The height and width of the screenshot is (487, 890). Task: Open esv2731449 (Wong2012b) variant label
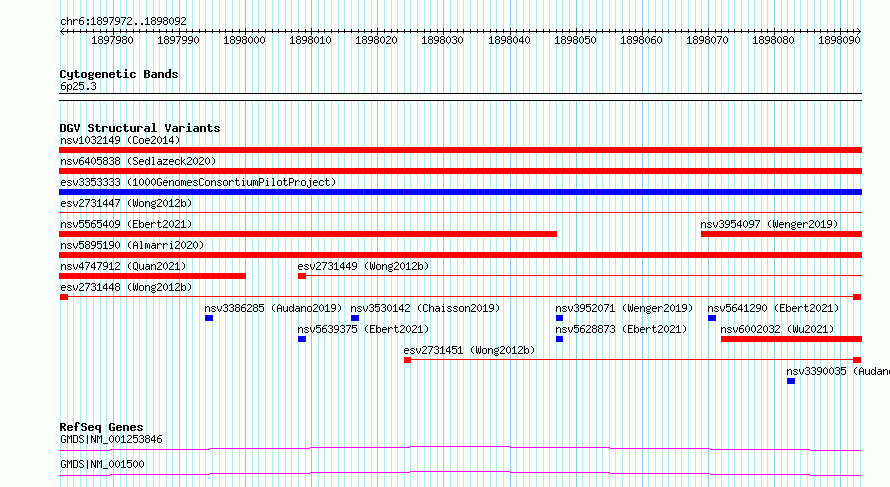pyautogui.click(x=363, y=266)
